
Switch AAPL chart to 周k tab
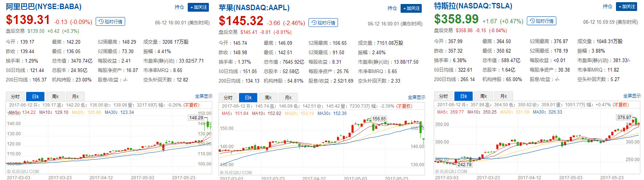[x=268, y=97]
